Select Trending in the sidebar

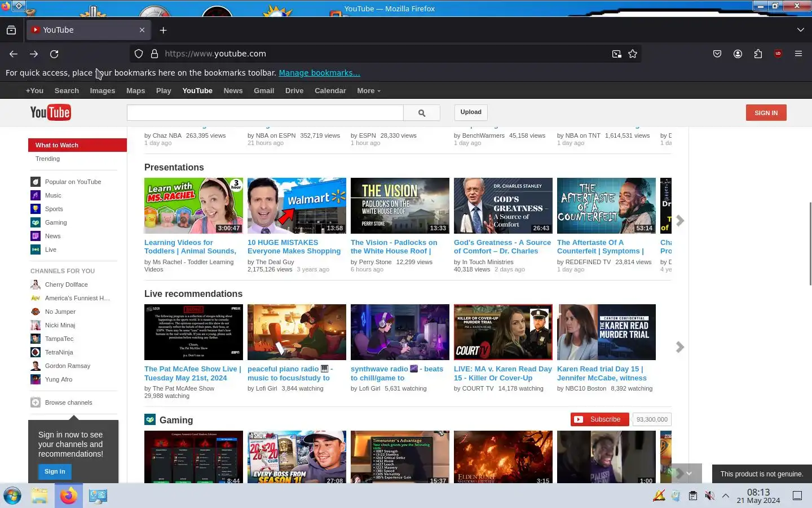point(47,159)
